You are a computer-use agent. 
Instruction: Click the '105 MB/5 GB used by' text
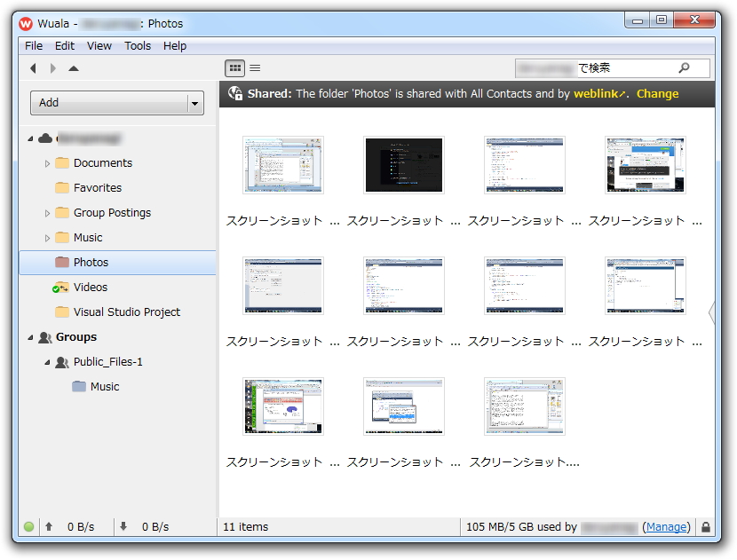pos(521,526)
